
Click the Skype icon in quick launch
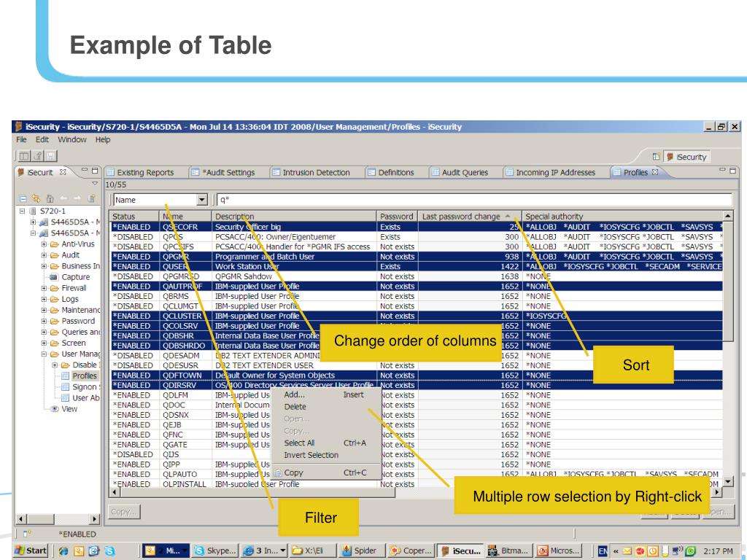point(109,551)
